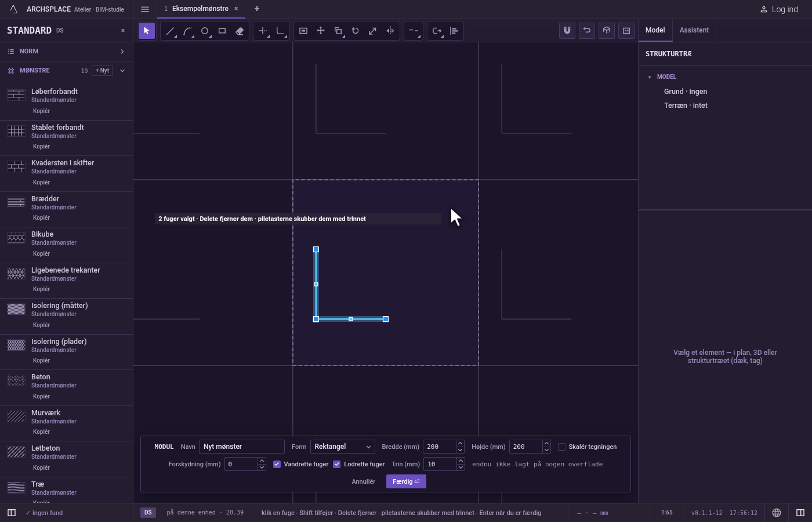Collapse the MØNSTRE section chevron
812x522 pixels.
(x=122, y=71)
